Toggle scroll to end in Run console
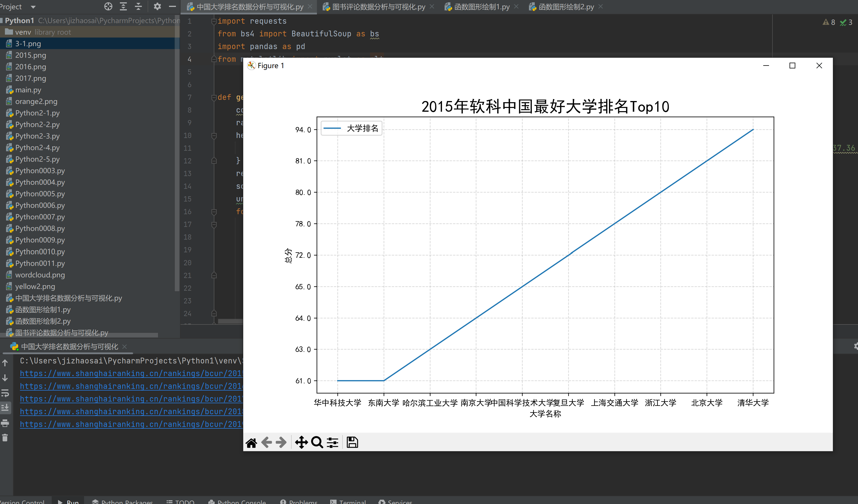This screenshot has height=504, width=858. point(5,408)
